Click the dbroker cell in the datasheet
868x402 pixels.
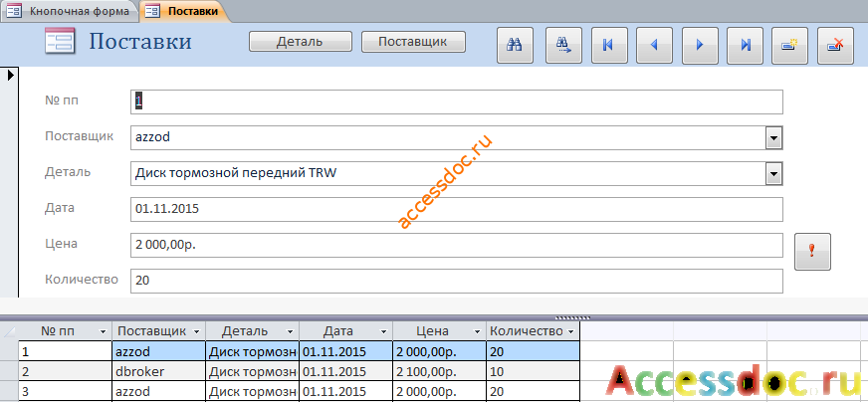tap(159, 371)
